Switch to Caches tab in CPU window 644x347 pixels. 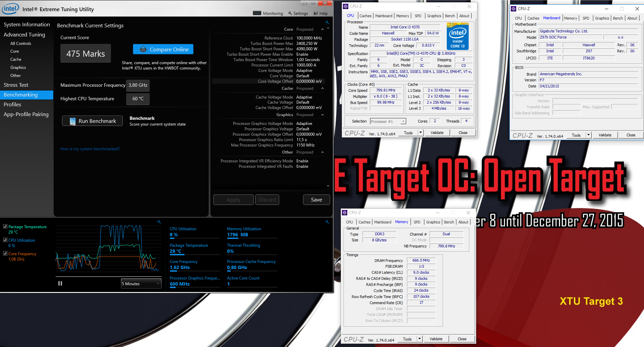click(365, 16)
